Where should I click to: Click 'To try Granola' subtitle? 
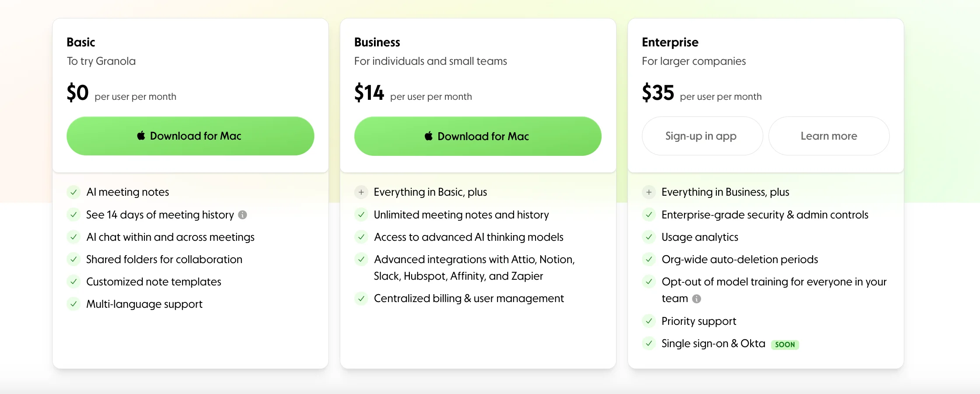[x=101, y=61]
